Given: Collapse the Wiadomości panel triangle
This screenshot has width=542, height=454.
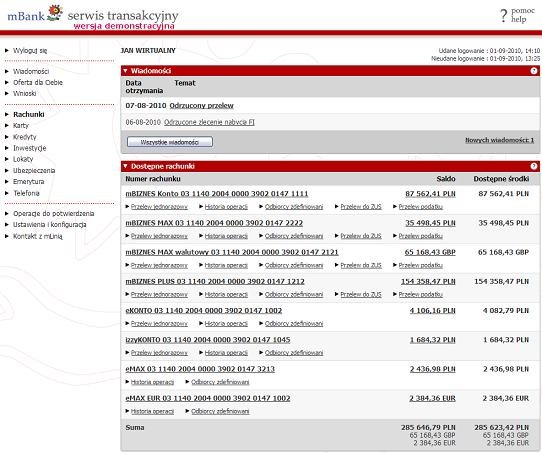Looking at the screenshot, I should point(125,71).
